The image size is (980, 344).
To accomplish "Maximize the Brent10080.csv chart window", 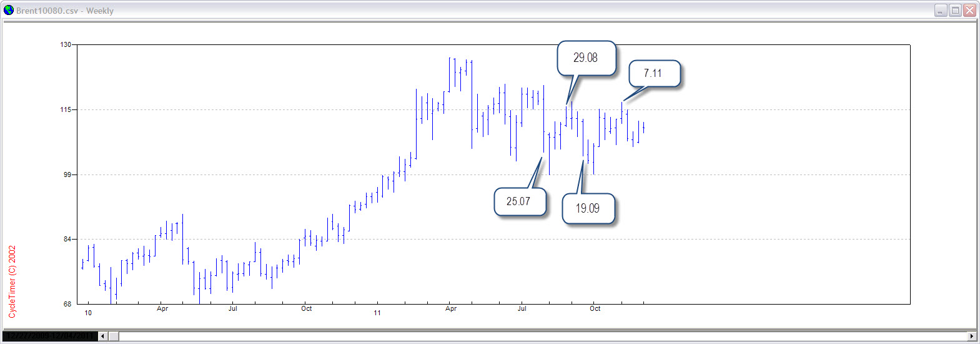I will (x=955, y=10).
